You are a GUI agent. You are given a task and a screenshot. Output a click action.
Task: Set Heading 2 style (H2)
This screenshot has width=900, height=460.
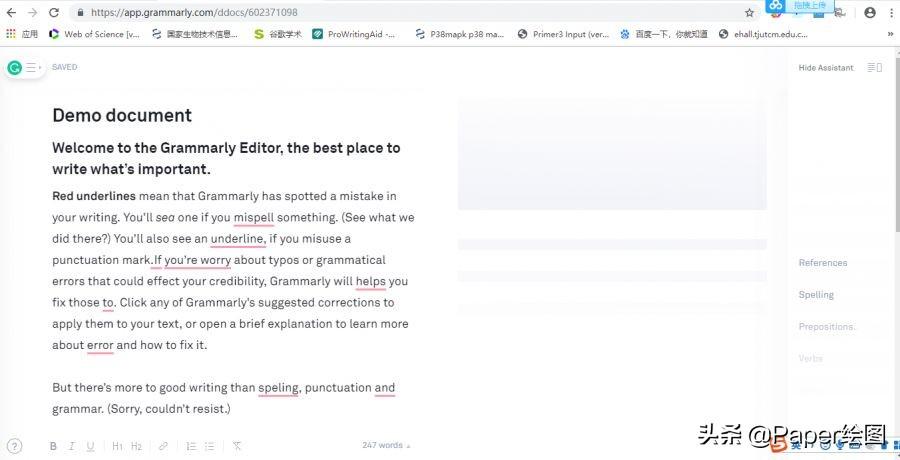pos(136,446)
